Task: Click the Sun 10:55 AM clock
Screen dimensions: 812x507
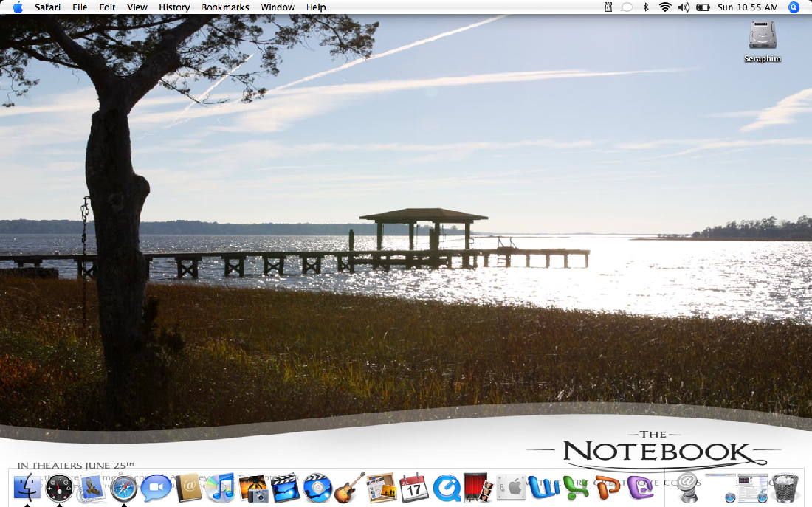Action: (748, 7)
